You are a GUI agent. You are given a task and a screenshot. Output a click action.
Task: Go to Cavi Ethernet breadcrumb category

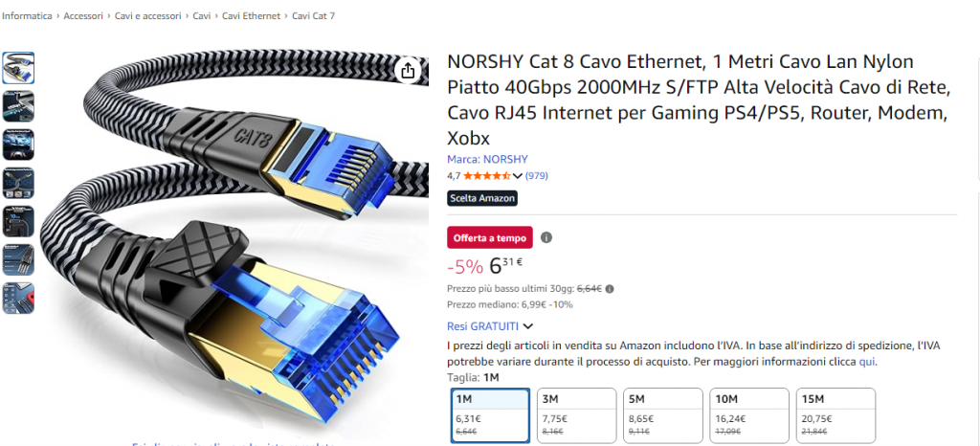click(251, 16)
